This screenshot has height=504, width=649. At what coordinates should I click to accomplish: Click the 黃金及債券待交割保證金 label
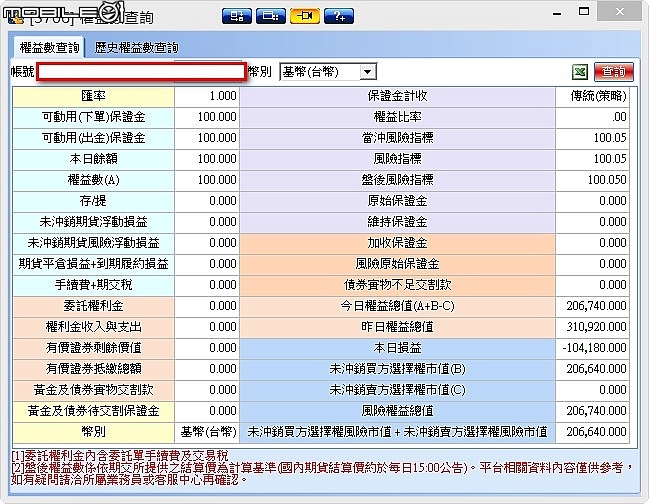click(94, 411)
